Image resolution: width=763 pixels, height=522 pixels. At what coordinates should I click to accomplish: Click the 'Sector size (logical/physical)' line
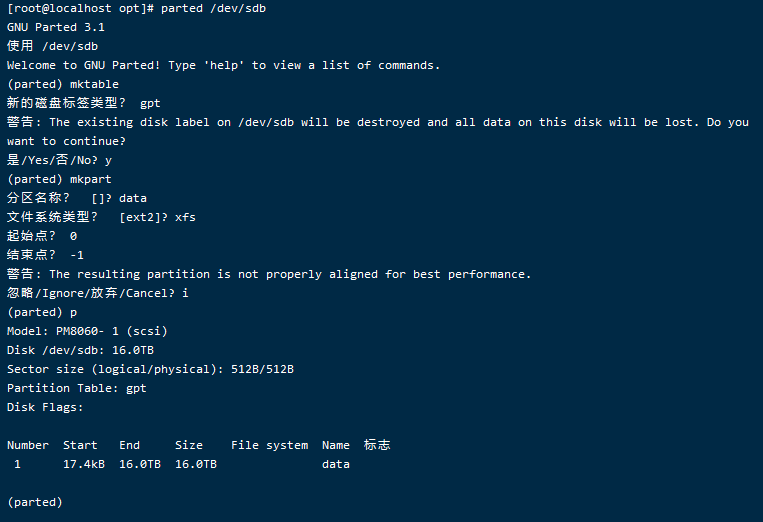150,369
